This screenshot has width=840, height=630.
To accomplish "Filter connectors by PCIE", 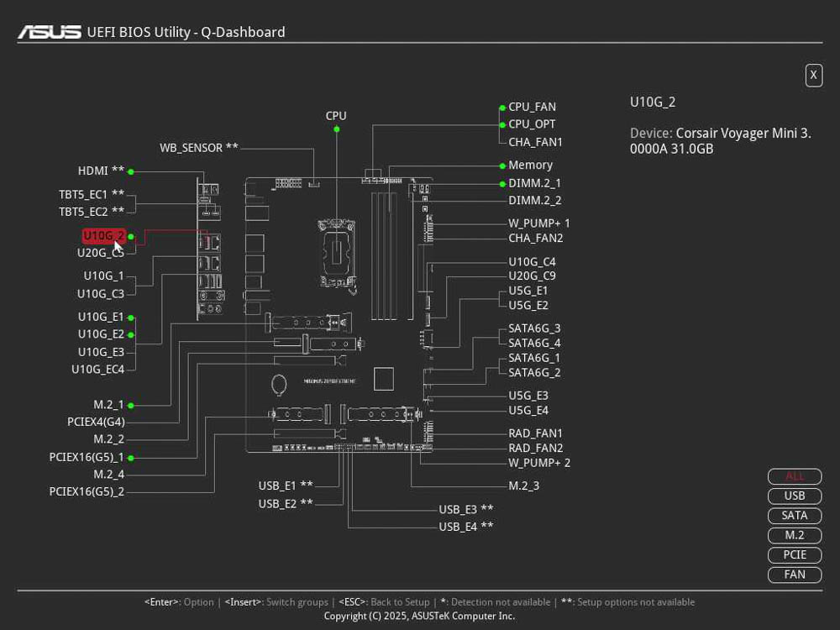I will tap(794, 555).
